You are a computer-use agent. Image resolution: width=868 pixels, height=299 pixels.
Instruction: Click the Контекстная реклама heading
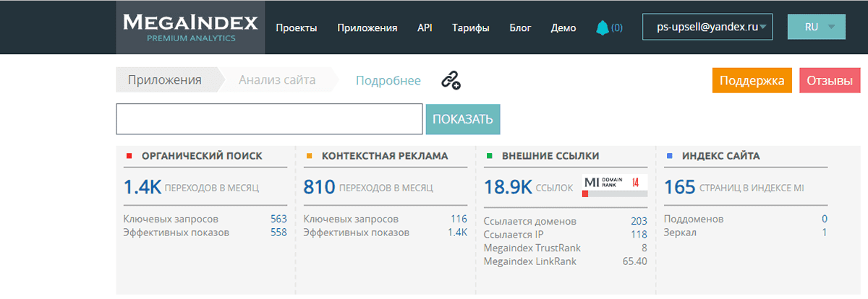[x=384, y=155]
